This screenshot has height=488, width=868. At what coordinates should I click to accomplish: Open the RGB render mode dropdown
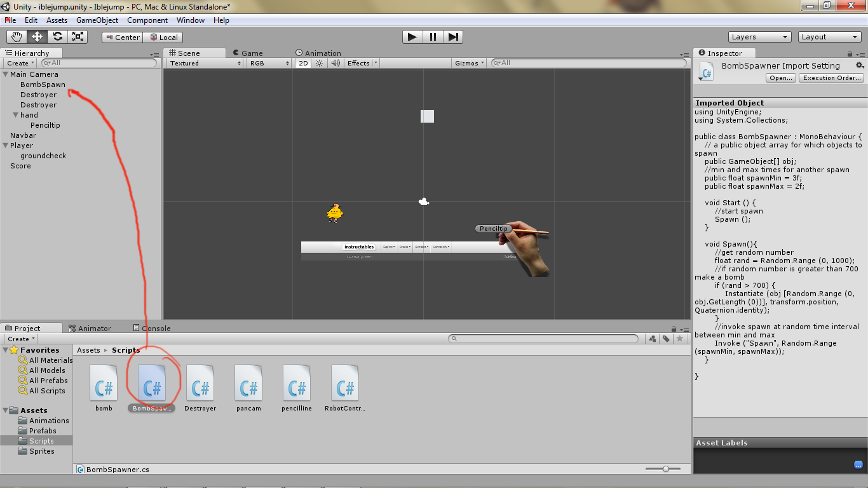269,63
